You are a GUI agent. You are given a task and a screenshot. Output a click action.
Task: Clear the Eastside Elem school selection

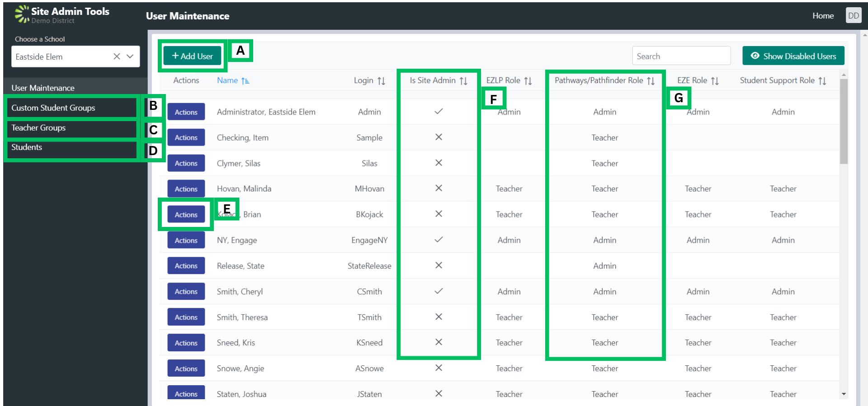117,57
